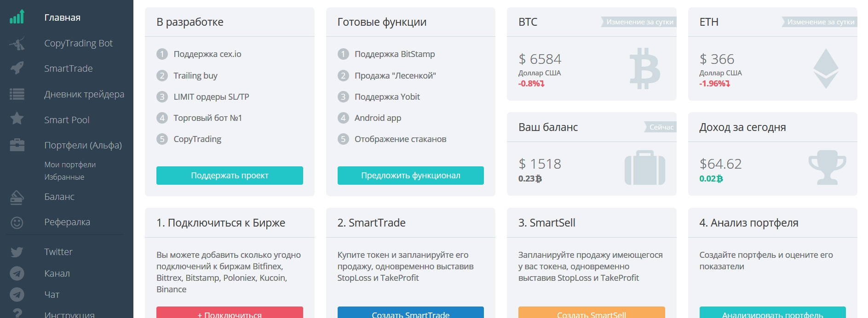Viewport: 868px width, 318px height.
Task: Click the Предложить функционал button
Action: point(411,176)
